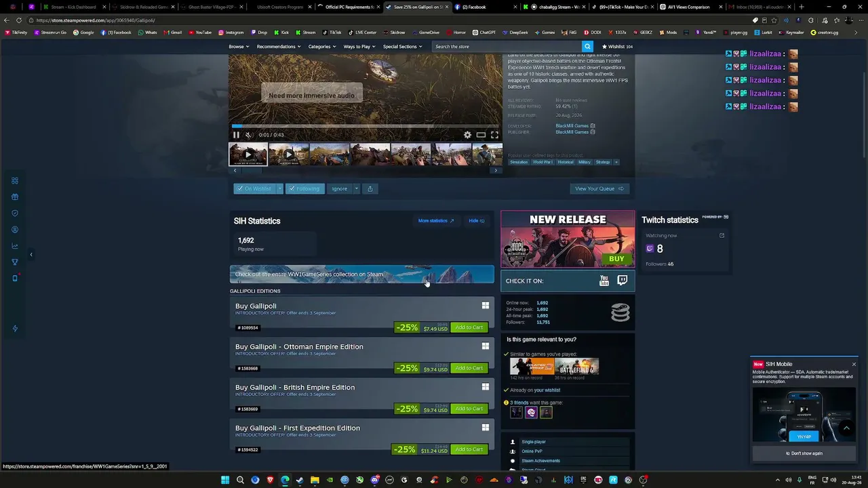
Task: Open SIH sidebar shield icon
Action: click(15, 213)
